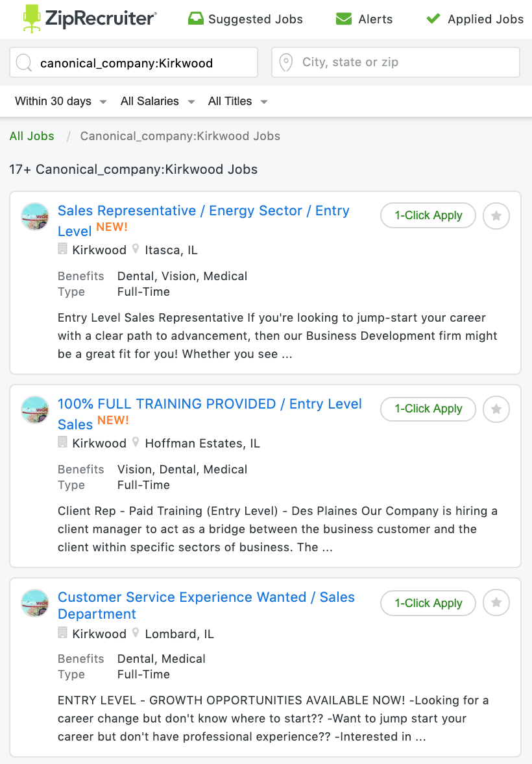Click the location pin icon
The image size is (532, 764).
(285, 63)
